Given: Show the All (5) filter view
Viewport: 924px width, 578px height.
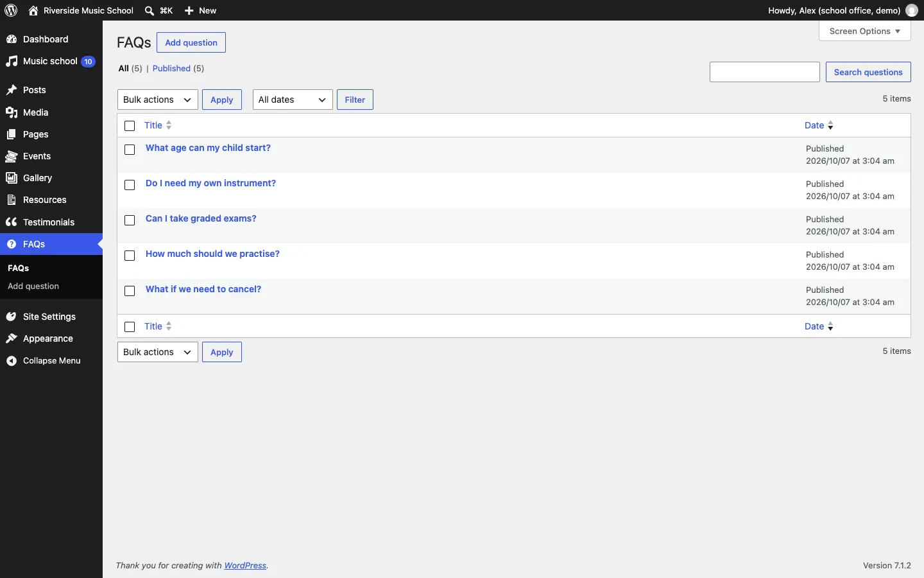Looking at the screenshot, I should [130, 69].
